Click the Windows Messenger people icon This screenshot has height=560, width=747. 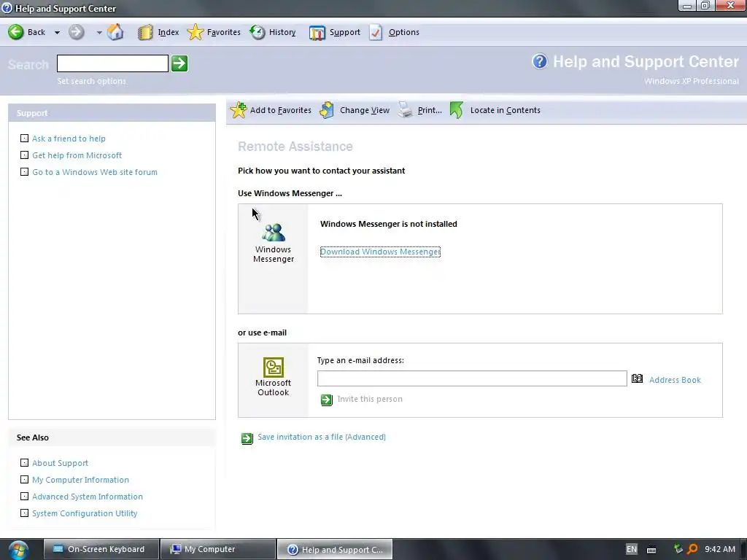click(x=274, y=233)
